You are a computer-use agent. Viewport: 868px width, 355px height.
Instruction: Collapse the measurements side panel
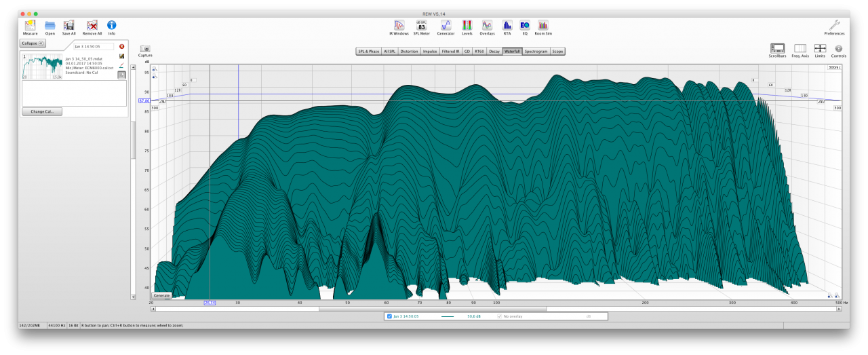[x=33, y=43]
